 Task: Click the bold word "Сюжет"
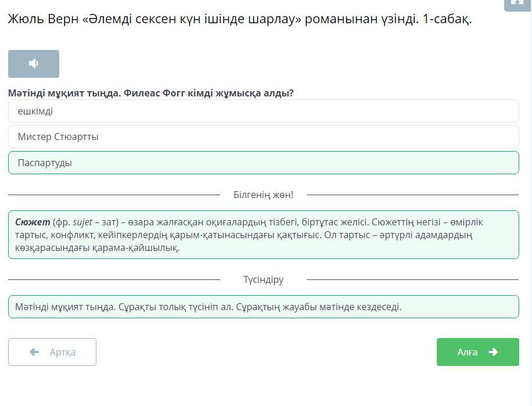pyautogui.click(x=33, y=222)
